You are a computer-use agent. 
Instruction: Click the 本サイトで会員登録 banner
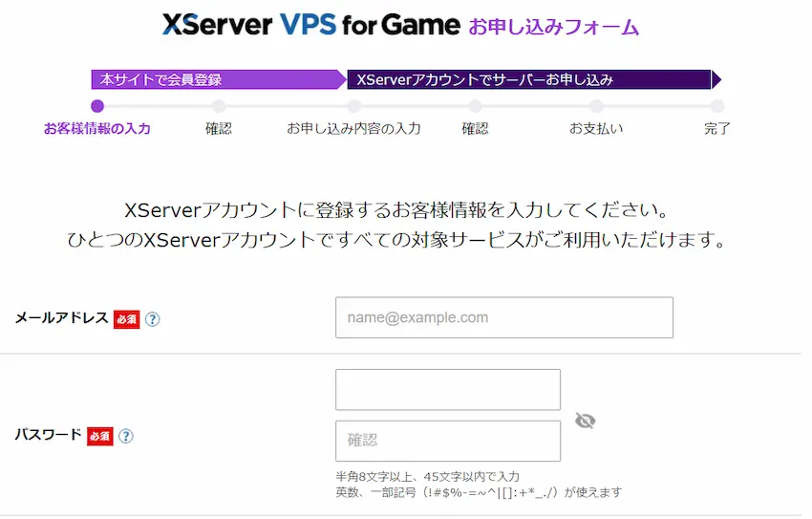[x=219, y=79]
